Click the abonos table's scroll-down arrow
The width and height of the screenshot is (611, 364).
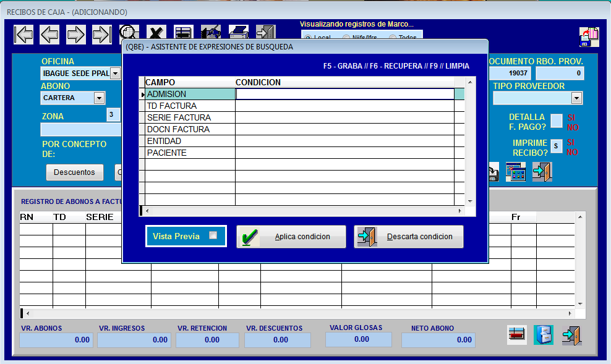coord(580,303)
